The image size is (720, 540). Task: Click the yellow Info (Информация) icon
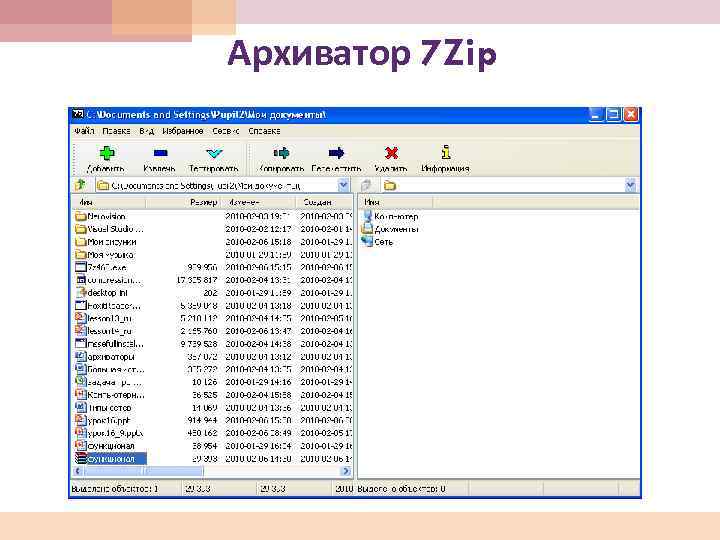pos(445,152)
